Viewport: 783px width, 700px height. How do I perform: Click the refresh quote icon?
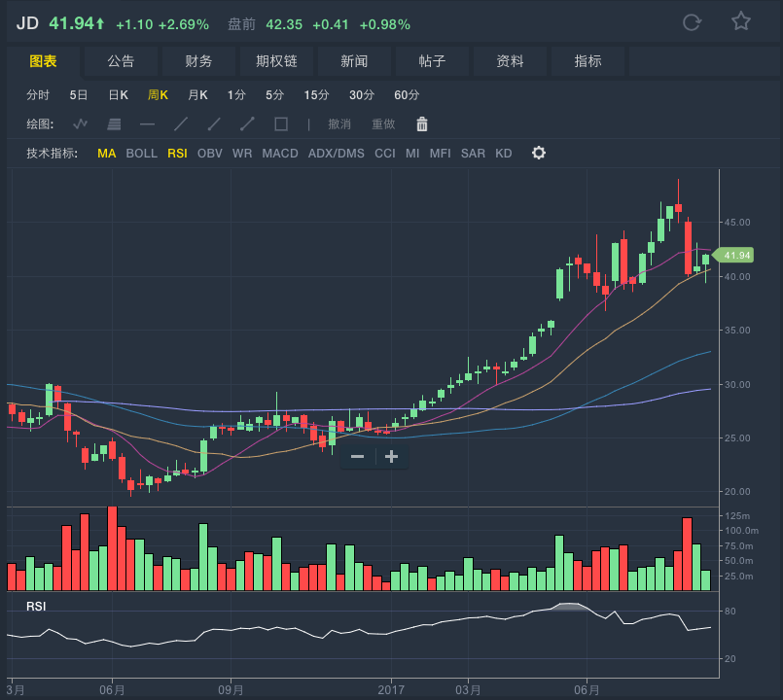pos(692,22)
